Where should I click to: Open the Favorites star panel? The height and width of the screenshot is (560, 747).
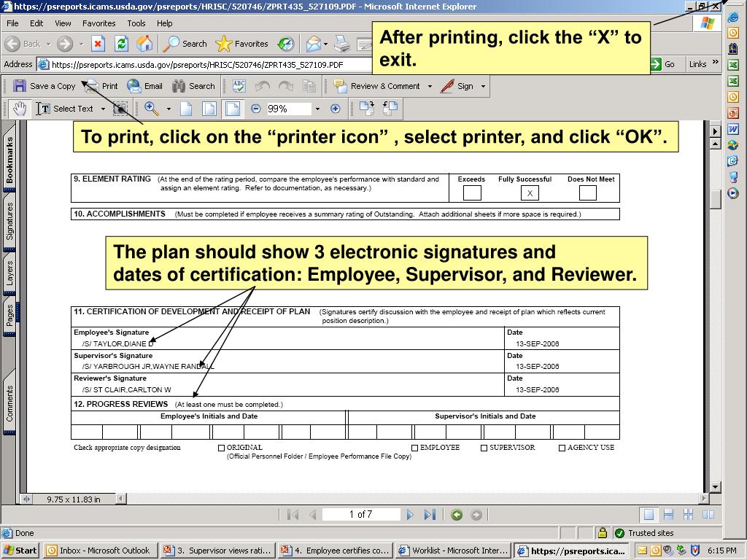click(242, 44)
